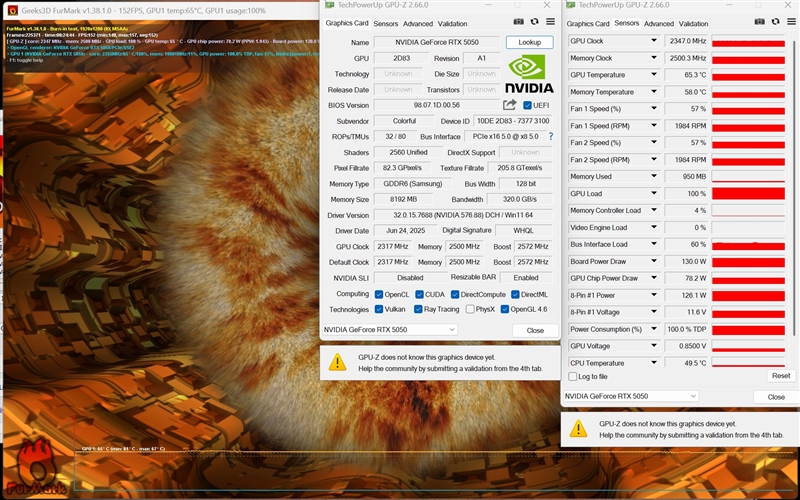Image resolution: width=800 pixels, height=500 pixels.
Task: Click the GPU-Z title bar icon of the left window
Action: click(330, 5)
